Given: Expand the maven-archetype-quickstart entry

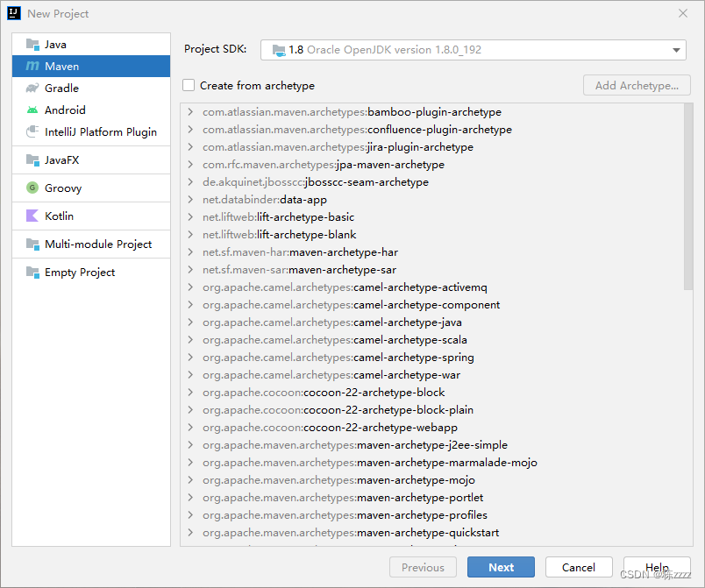Looking at the screenshot, I should coord(190,533).
